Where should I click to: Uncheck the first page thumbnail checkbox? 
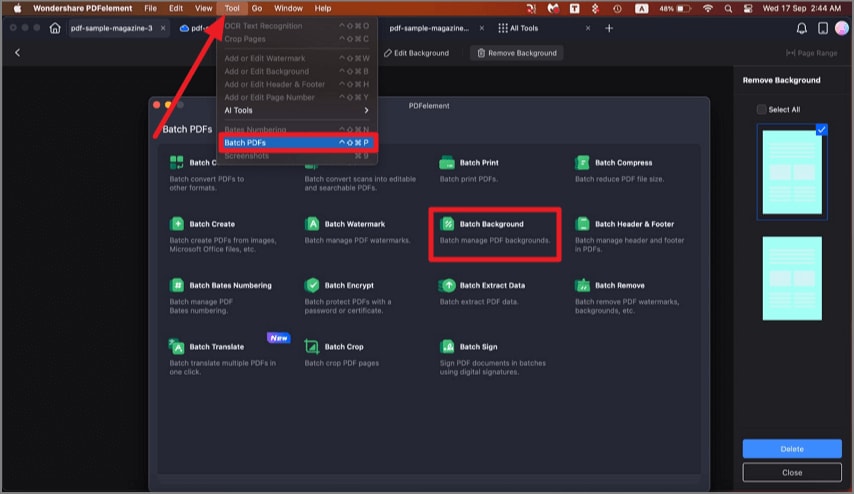click(x=821, y=130)
